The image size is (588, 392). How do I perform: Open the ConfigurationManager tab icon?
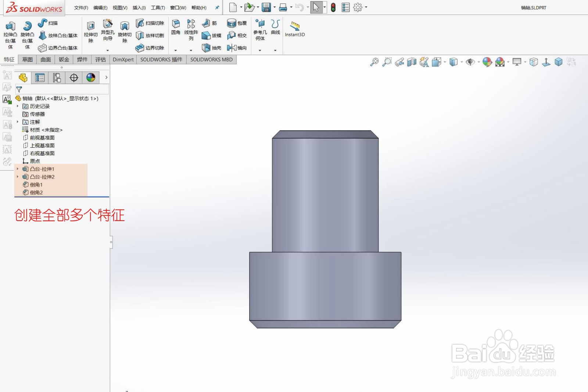pyautogui.click(x=57, y=78)
